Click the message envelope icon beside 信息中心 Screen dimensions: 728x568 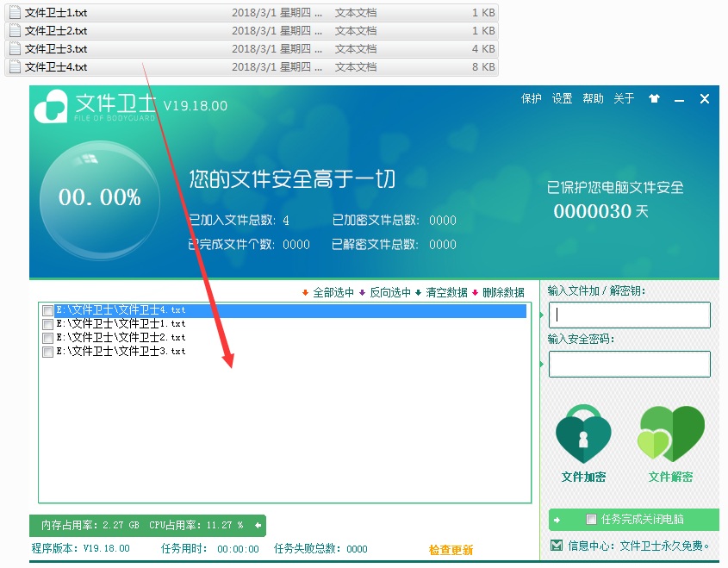click(557, 546)
